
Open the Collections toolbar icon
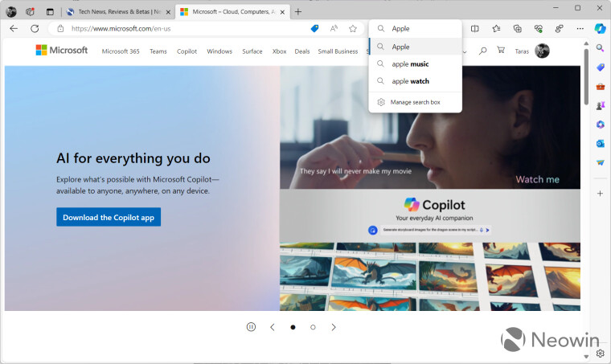click(x=518, y=28)
